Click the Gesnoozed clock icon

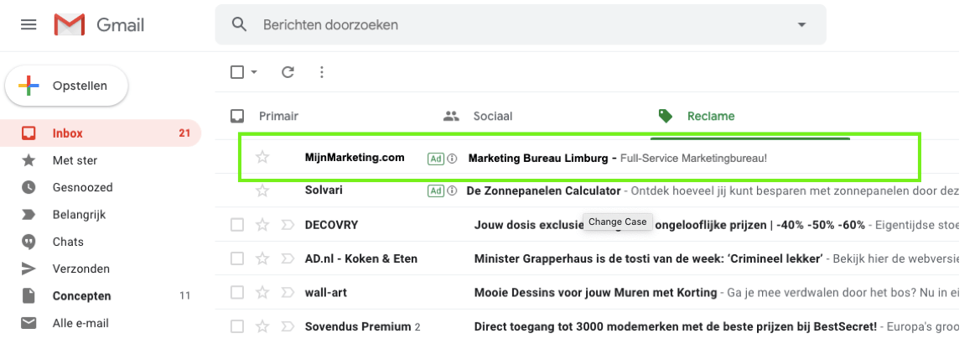29,187
